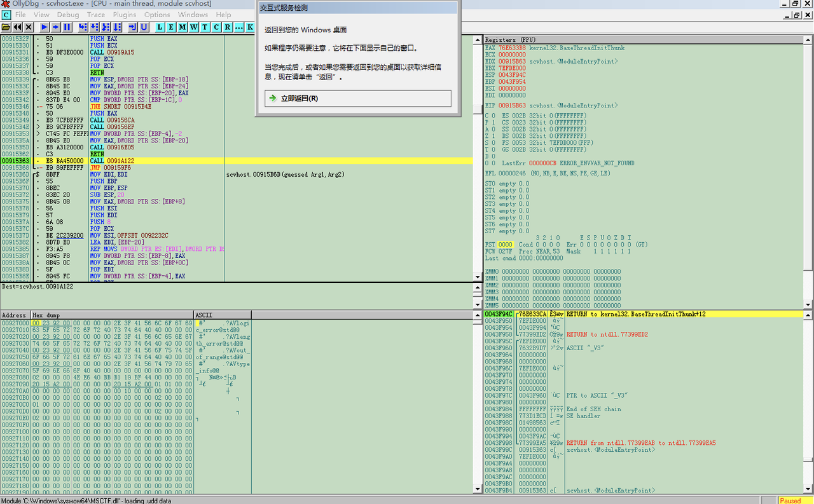Image resolution: width=814 pixels, height=504 pixels.
Task: Open the View menu
Action: 41,15
